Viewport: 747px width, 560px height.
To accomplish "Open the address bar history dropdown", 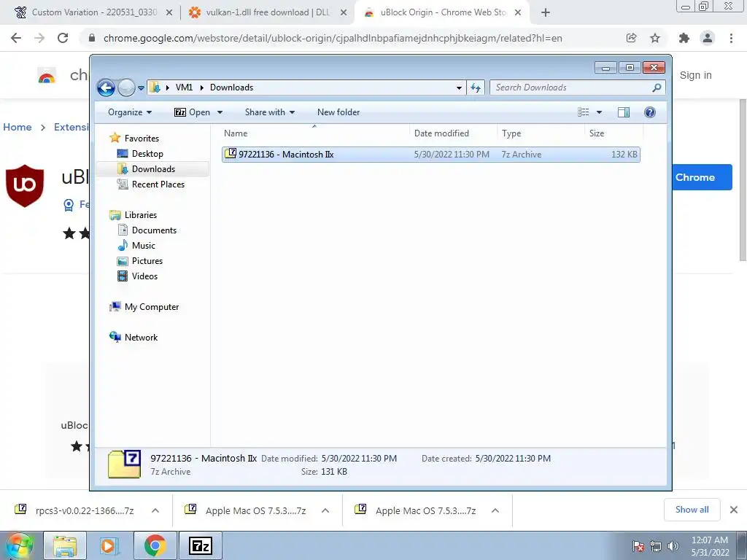I will click(459, 87).
